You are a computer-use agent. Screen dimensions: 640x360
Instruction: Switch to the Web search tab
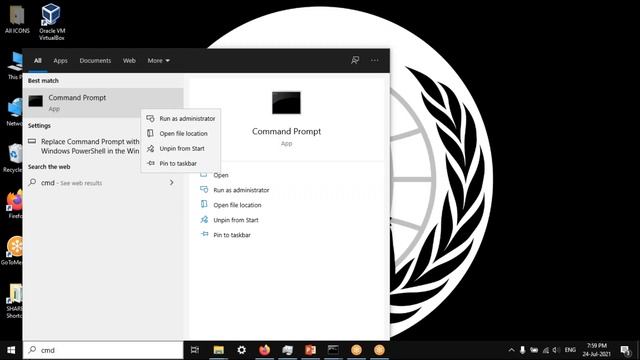[x=129, y=60]
